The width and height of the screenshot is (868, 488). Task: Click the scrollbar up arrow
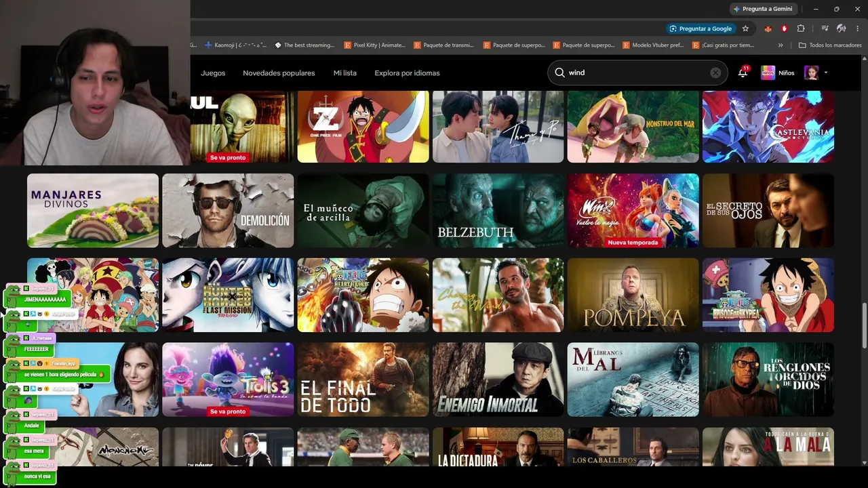863,60
